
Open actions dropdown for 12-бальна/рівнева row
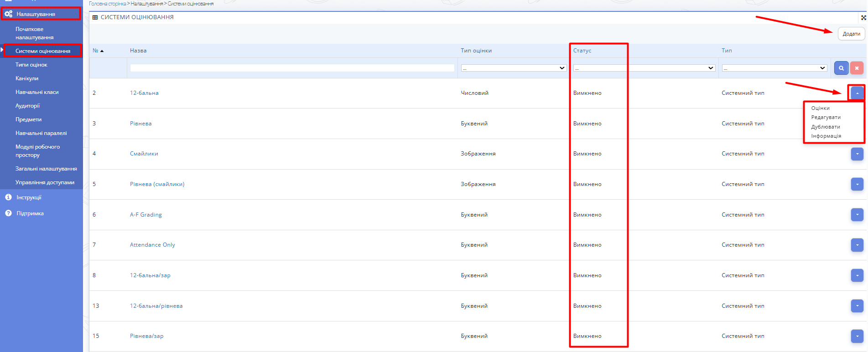point(857,306)
